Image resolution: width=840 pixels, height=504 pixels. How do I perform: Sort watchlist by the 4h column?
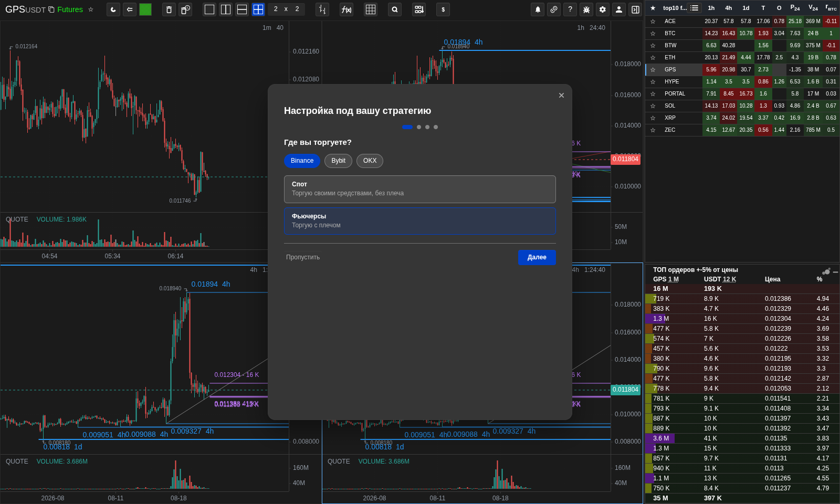(729, 8)
